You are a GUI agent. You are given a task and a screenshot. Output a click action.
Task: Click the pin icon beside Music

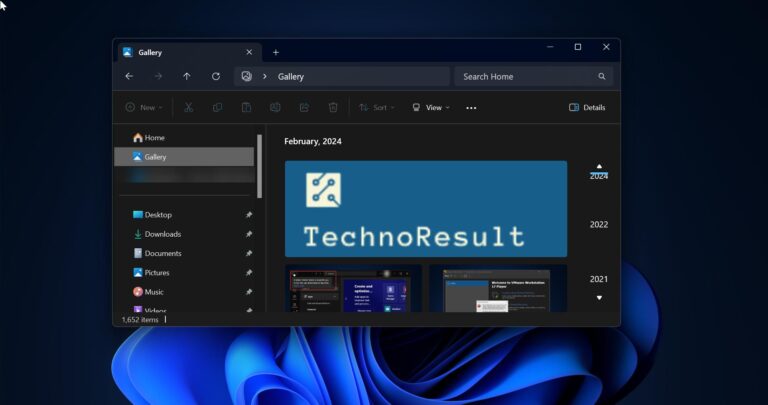pyautogui.click(x=249, y=292)
